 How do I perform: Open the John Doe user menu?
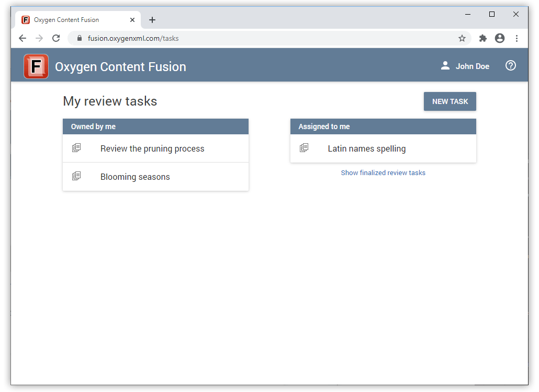point(465,66)
